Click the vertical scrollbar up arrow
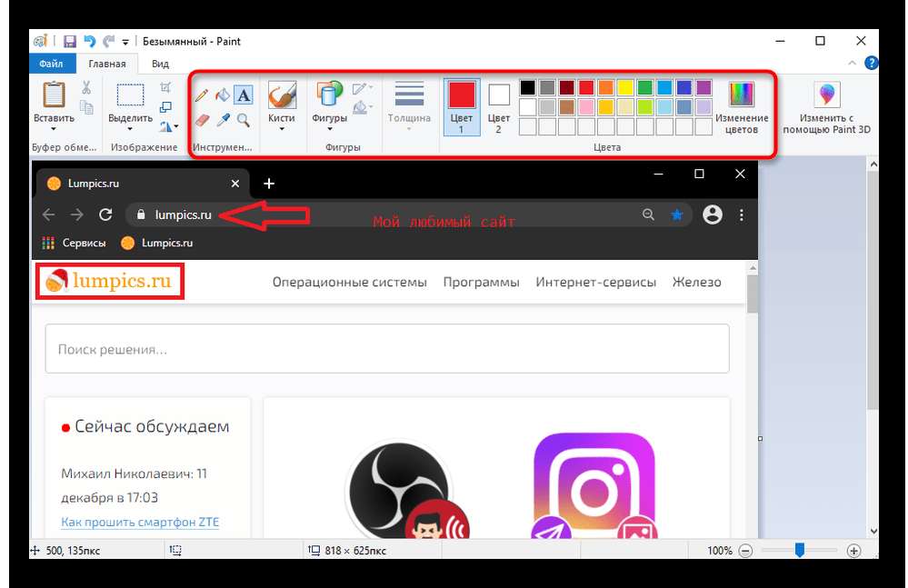Screen dimensions: 908x588 (873, 164)
